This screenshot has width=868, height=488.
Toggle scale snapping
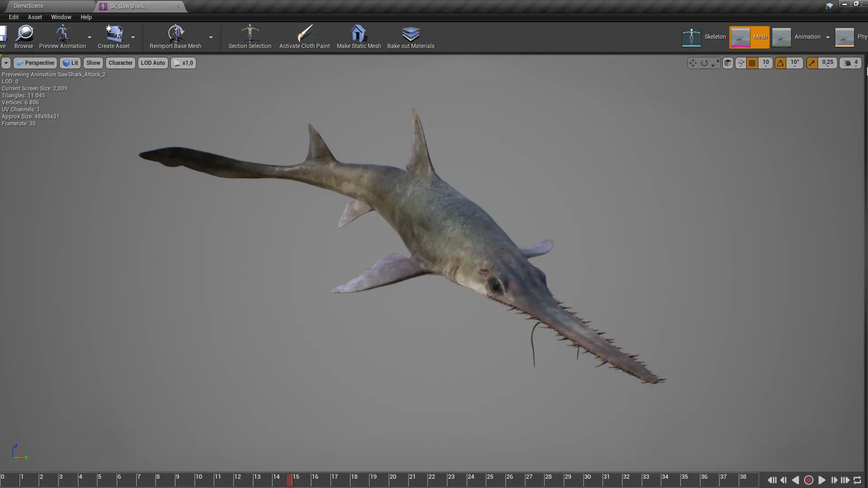tap(812, 63)
